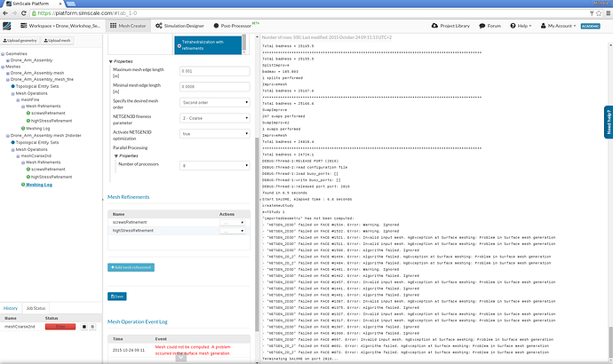Click the Upload mesh button
Image resolution: width=613 pixels, height=364 pixels.
(57, 41)
